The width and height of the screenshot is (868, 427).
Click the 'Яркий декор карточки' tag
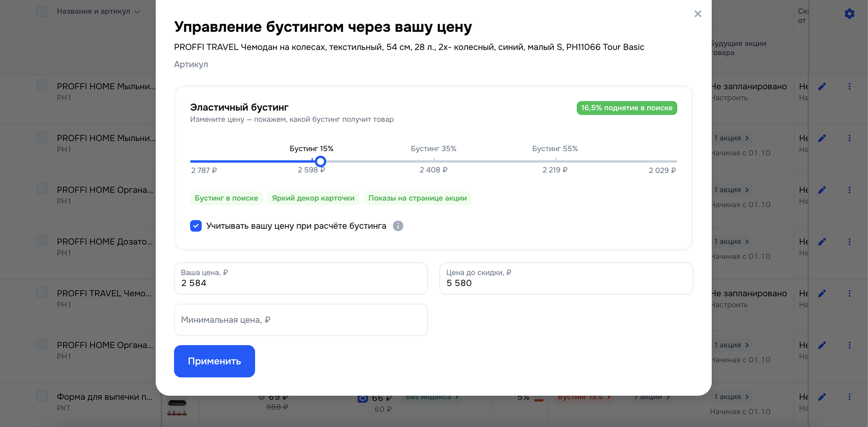313,198
